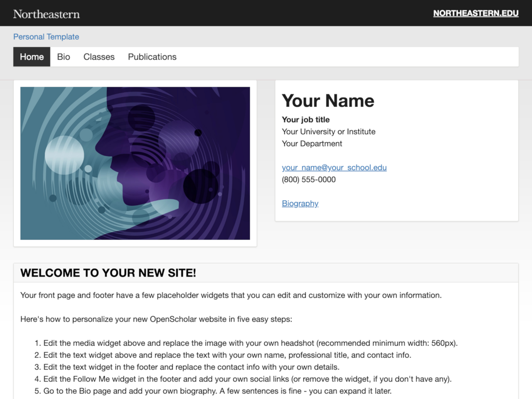
Task: Click step 1 about the media widget
Action: tap(251, 343)
